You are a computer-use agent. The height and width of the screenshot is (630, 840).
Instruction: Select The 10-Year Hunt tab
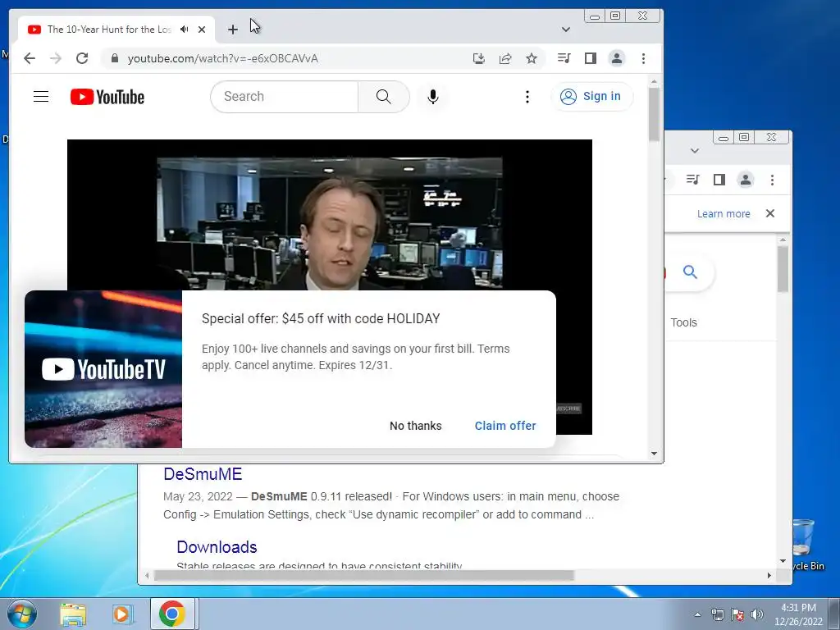click(x=109, y=30)
